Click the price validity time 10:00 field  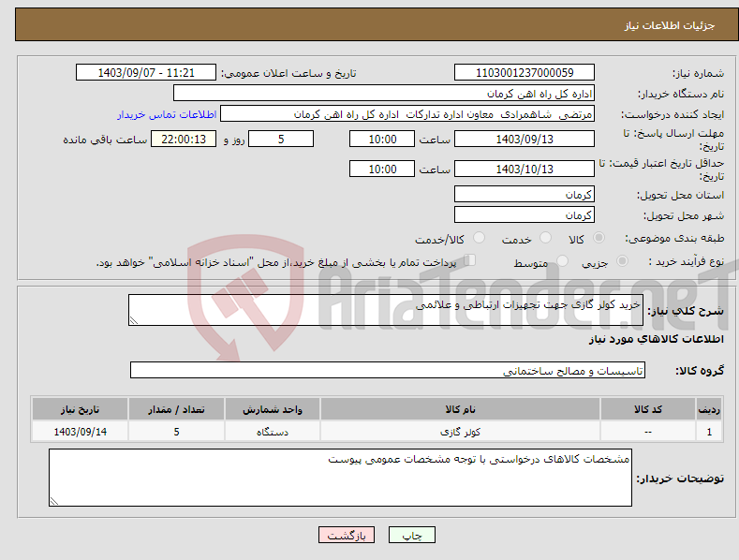click(x=382, y=169)
